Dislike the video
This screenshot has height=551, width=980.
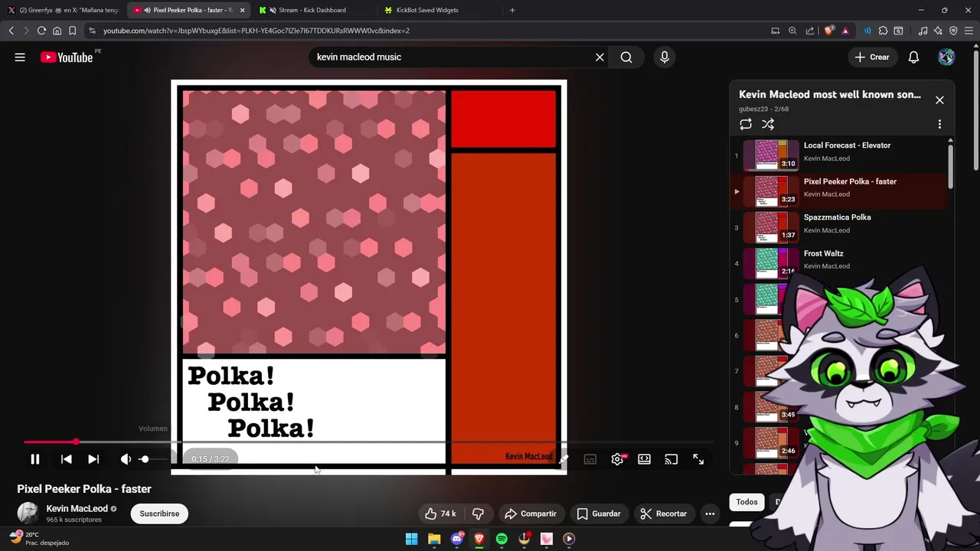pos(478,514)
